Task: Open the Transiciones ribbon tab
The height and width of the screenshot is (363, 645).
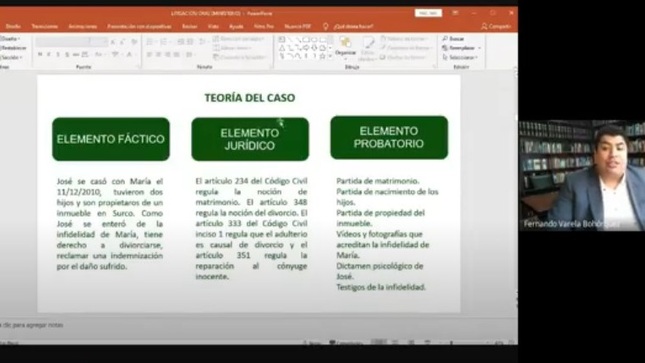Action: tap(45, 26)
